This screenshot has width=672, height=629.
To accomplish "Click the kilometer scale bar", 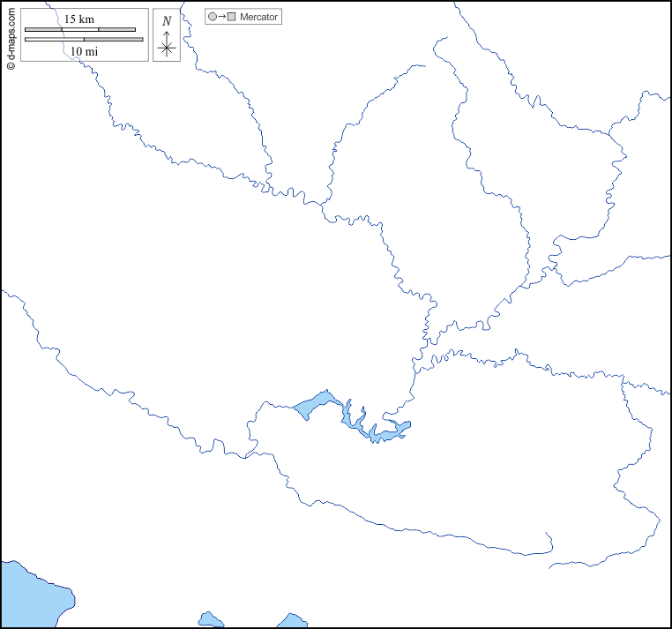I will (x=79, y=29).
